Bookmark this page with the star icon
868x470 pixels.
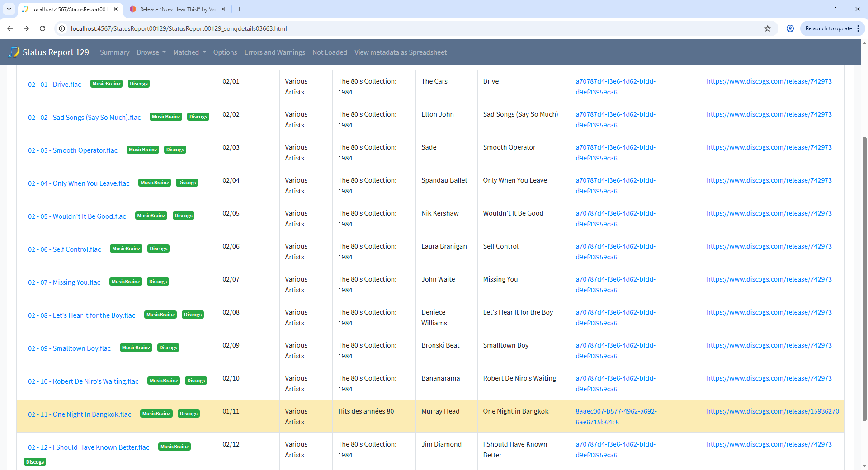[768, 28]
